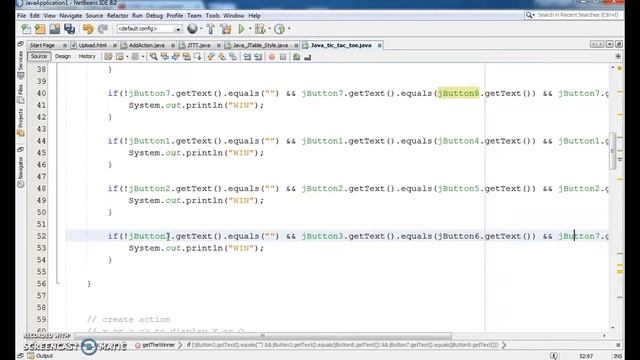The width and height of the screenshot is (640, 360).
Task: Close the Java_tic_tac_toe.java tab
Action: tap(380, 45)
